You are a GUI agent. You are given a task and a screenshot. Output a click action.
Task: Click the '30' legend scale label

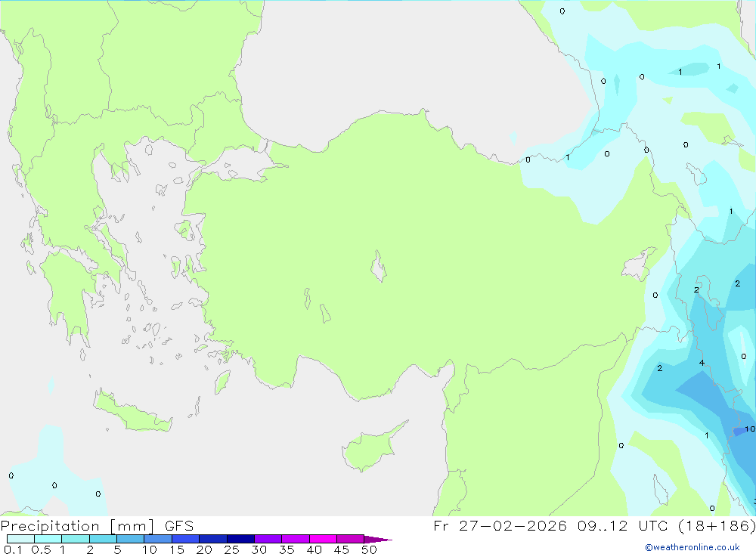259,549
